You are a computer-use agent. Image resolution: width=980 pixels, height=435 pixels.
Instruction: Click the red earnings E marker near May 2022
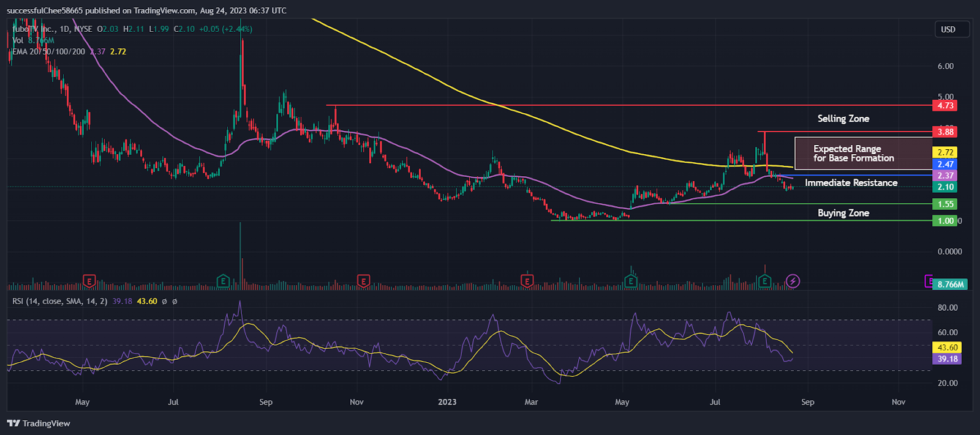point(89,281)
